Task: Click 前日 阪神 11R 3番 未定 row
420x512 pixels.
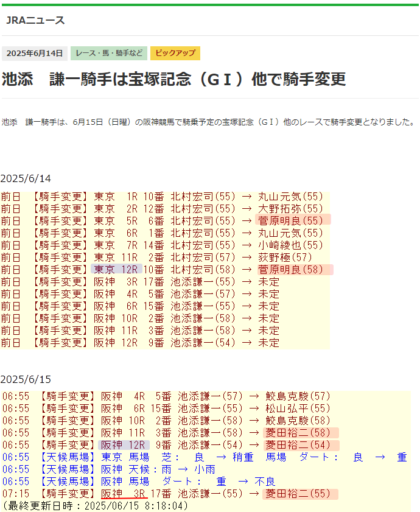Action: click(140, 331)
